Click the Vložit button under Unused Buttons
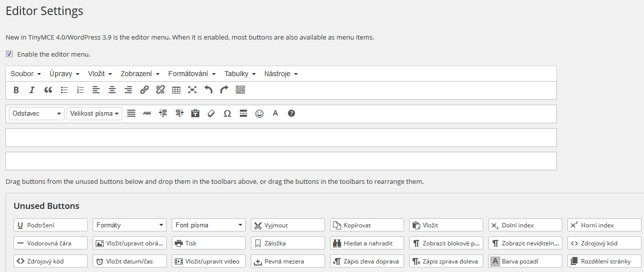The height and width of the screenshot is (272, 644). (446, 225)
